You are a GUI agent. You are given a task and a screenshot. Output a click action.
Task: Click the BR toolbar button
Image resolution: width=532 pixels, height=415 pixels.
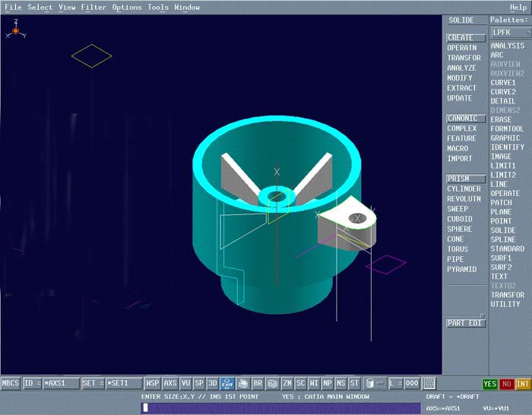pyautogui.click(x=258, y=384)
